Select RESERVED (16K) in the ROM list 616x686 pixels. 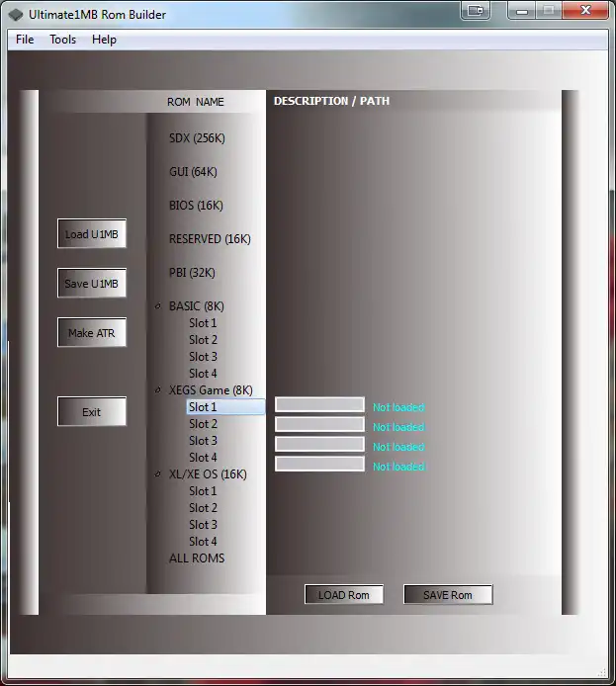click(x=210, y=239)
